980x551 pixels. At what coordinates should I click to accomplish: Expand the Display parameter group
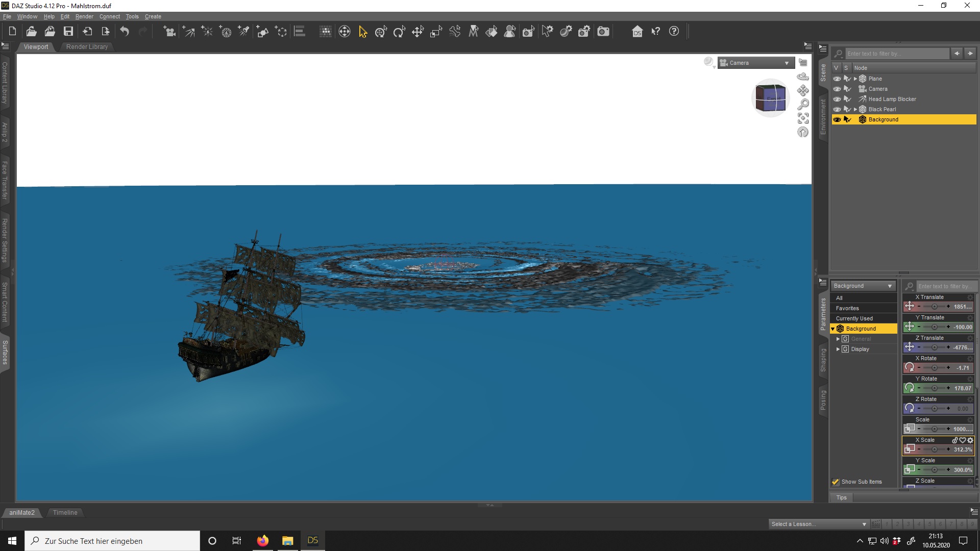tap(838, 349)
